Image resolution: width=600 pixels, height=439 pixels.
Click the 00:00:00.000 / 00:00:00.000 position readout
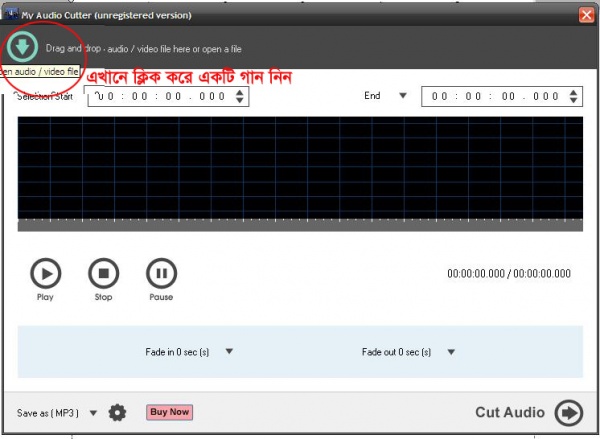tap(509, 274)
